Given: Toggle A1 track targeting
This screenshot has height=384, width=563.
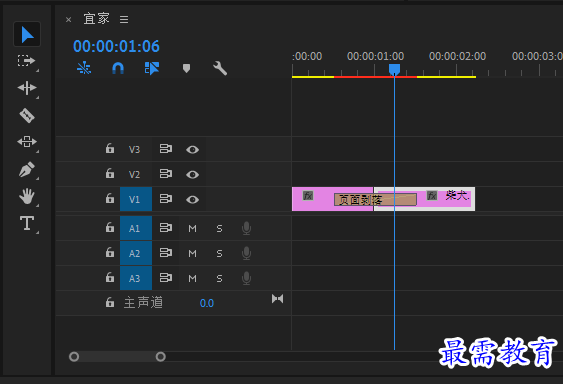Looking at the screenshot, I should pyautogui.click(x=136, y=228).
